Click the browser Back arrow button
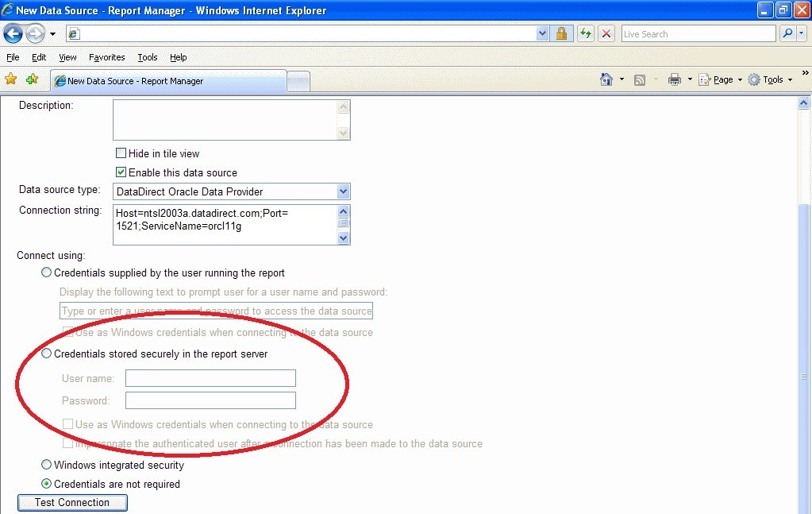The image size is (812, 514). pos(13,33)
